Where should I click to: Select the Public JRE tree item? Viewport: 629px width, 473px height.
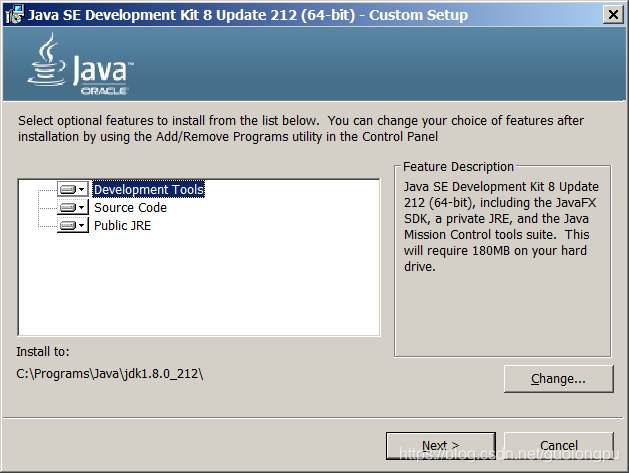(x=122, y=225)
